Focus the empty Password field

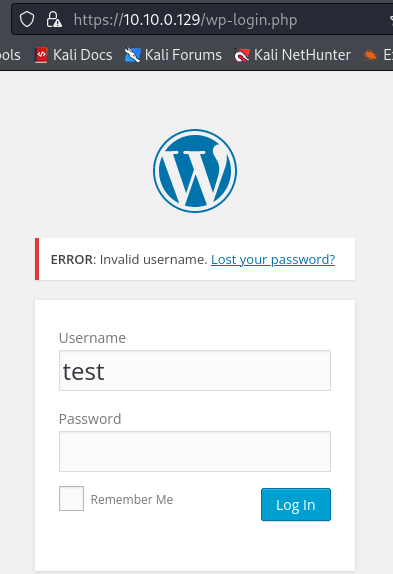coord(195,451)
